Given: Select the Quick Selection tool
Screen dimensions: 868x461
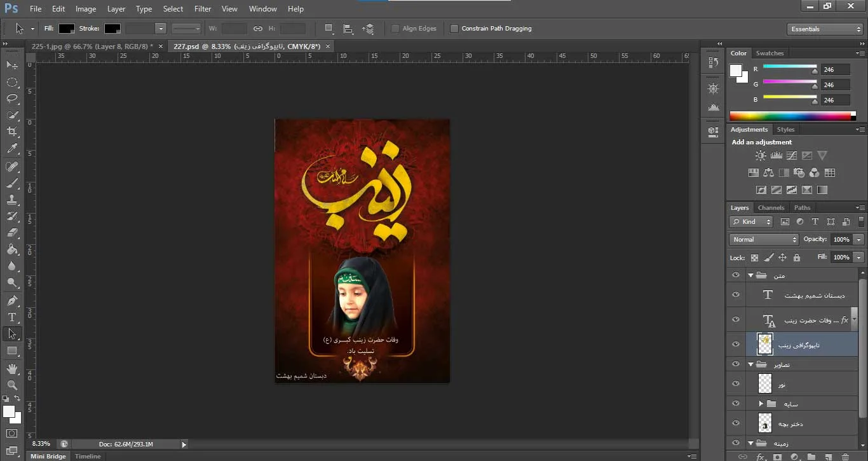Looking at the screenshot, I should 12,115.
